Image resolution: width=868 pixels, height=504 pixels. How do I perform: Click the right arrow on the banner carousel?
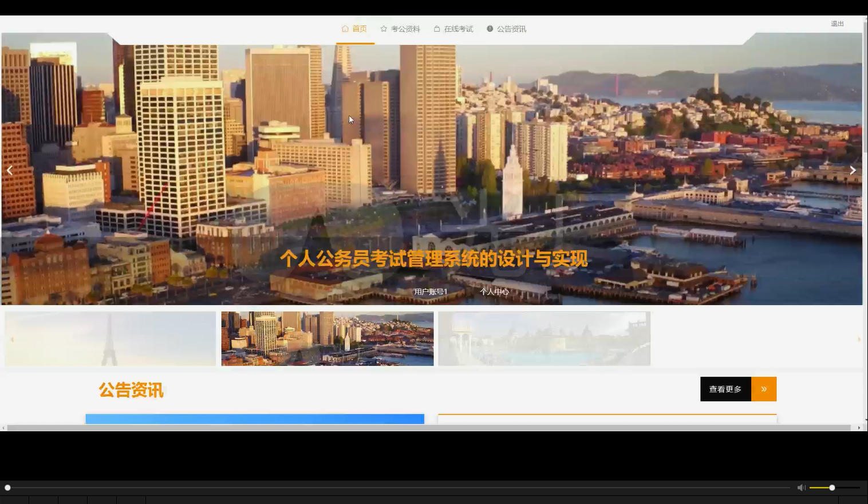853,170
